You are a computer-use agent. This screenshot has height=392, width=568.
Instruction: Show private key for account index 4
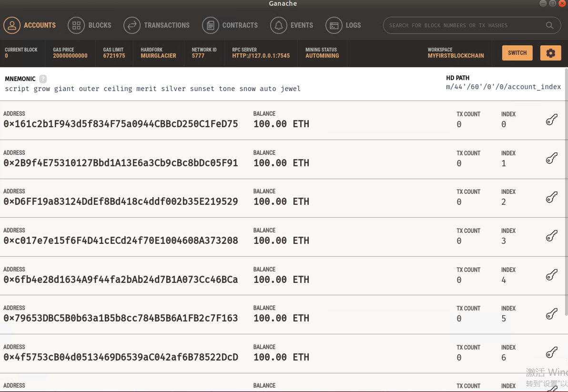[552, 275]
